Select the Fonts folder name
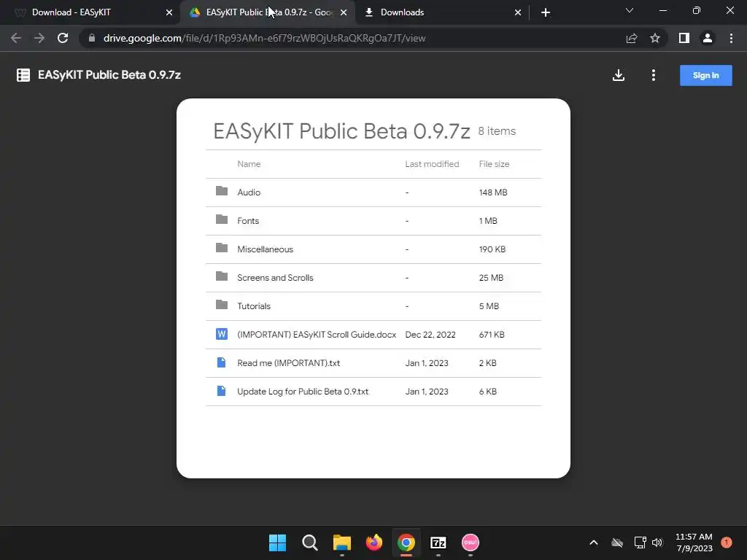This screenshot has width=747, height=560. click(x=248, y=221)
